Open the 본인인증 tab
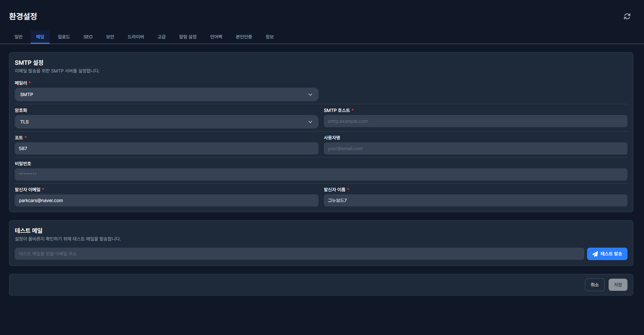 click(244, 37)
